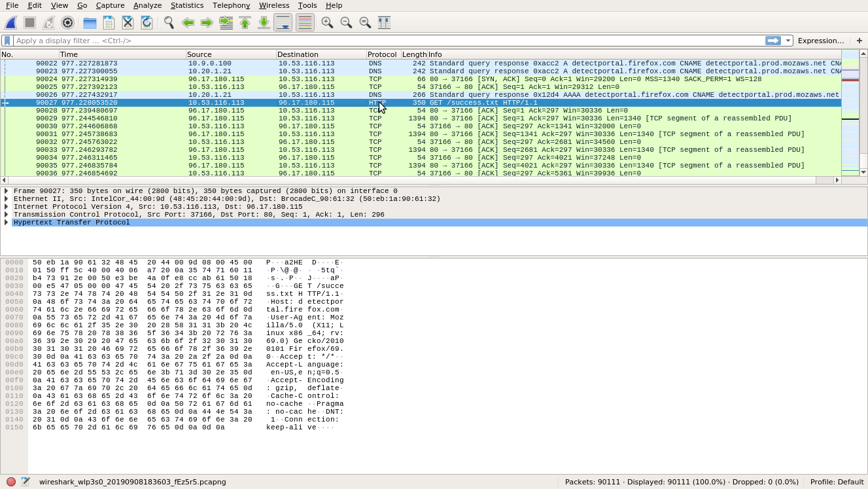Open the Expression... dialog
Screen dimensions: 868x489
tap(821, 41)
